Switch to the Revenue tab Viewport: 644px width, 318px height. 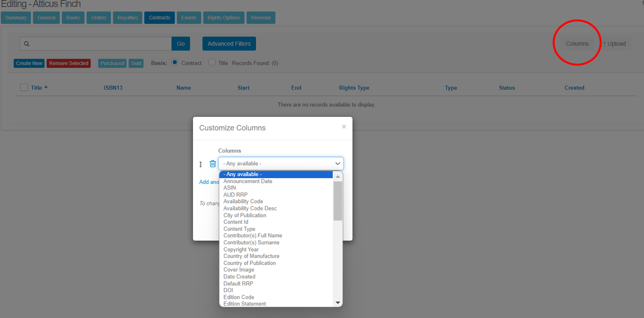[261, 18]
